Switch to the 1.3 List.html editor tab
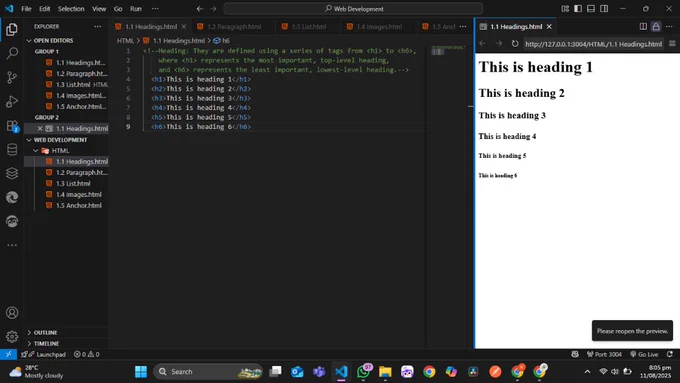This screenshot has height=383, width=680. pos(308,26)
